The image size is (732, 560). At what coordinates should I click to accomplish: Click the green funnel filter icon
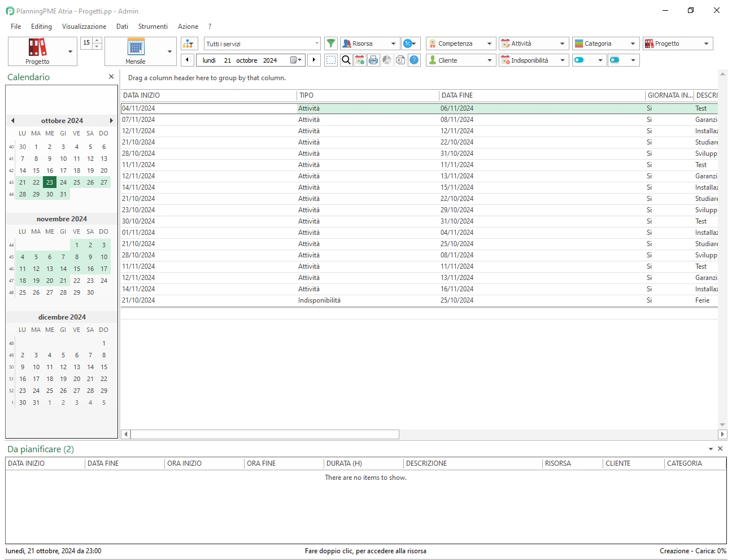coord(331,43)
